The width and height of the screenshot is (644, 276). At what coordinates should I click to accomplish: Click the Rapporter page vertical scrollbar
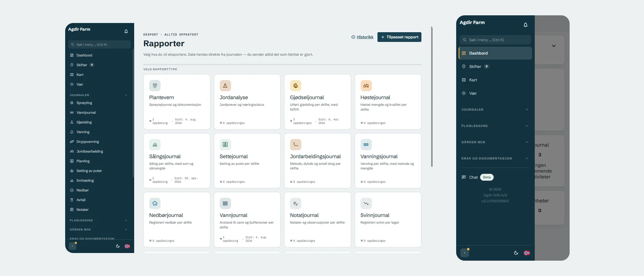432,97
